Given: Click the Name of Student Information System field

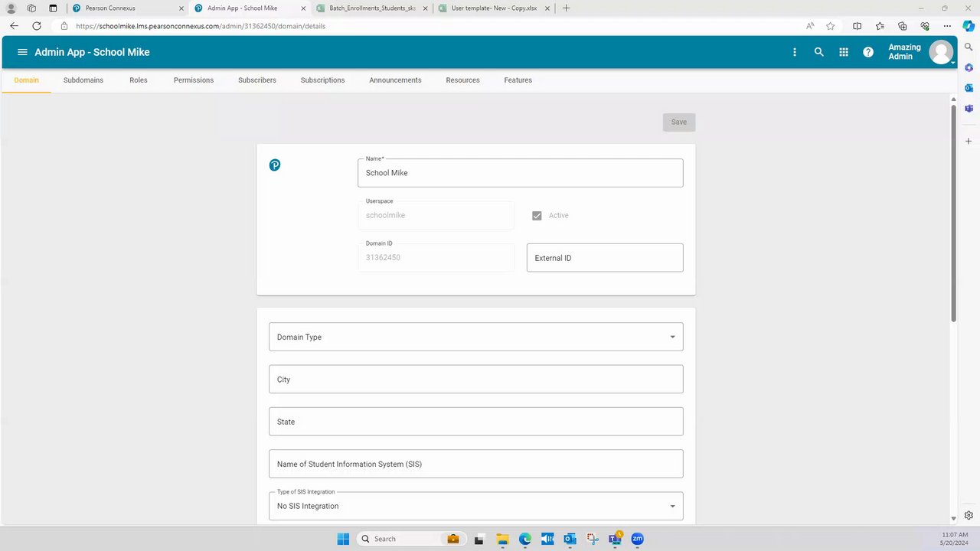Looking at the screenshot, I should (x=475, y=464).
